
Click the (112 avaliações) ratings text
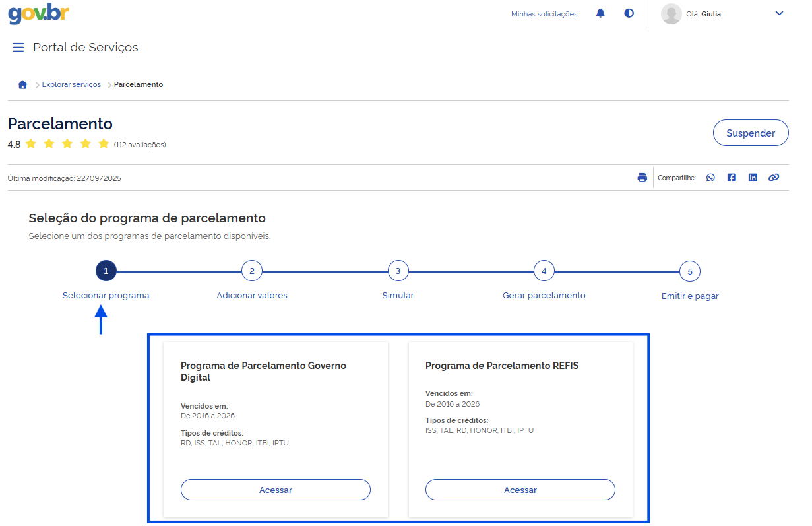pyautogui.click(x=140, y=145)
